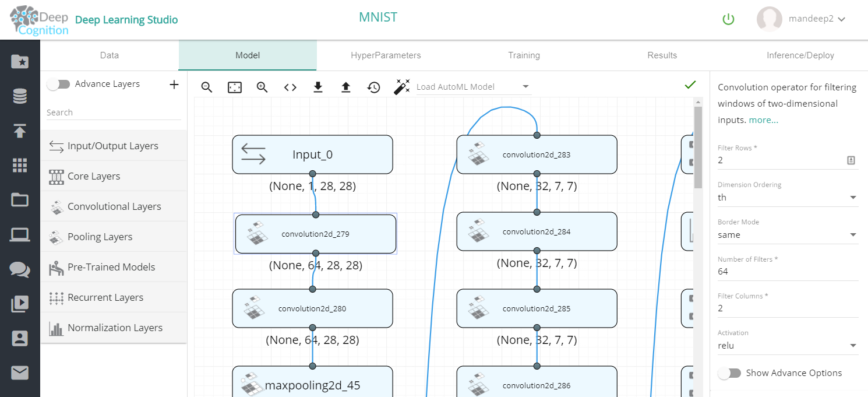Open the chat bubbles forum icon
Image resolution: width=868 pixels, height=397 pixels.
[20, 269]
